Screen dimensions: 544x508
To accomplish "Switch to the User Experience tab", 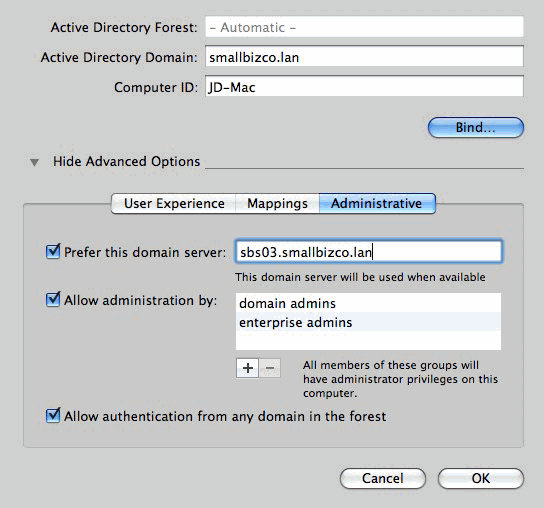I will tap(174, 203).
